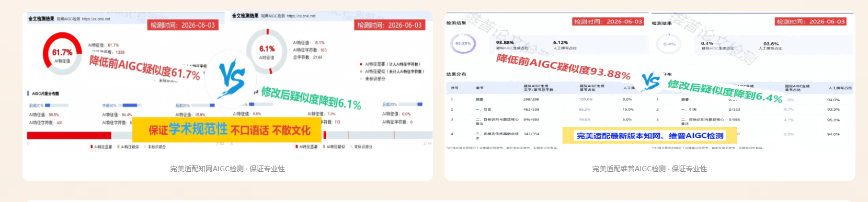Viewport: 868px width, 202px height.
Task: Click the blue VS logo in the 维普 card
Action: coord(650,81)
